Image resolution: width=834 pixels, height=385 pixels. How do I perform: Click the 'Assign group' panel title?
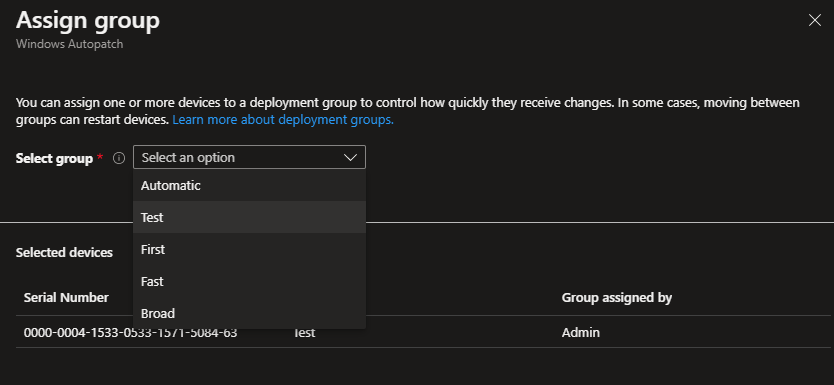tap(88, 20)
